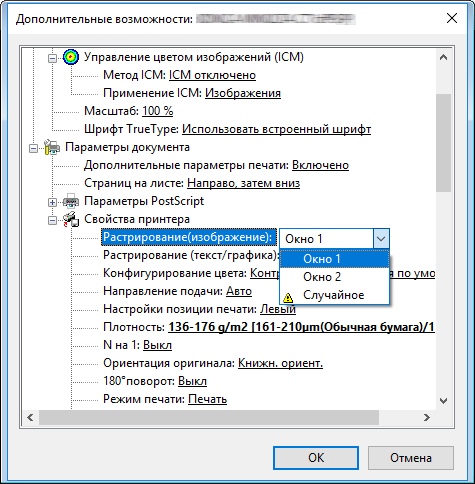475x484 pixels.
Task: Click the OK button
Action: [316, 458]
